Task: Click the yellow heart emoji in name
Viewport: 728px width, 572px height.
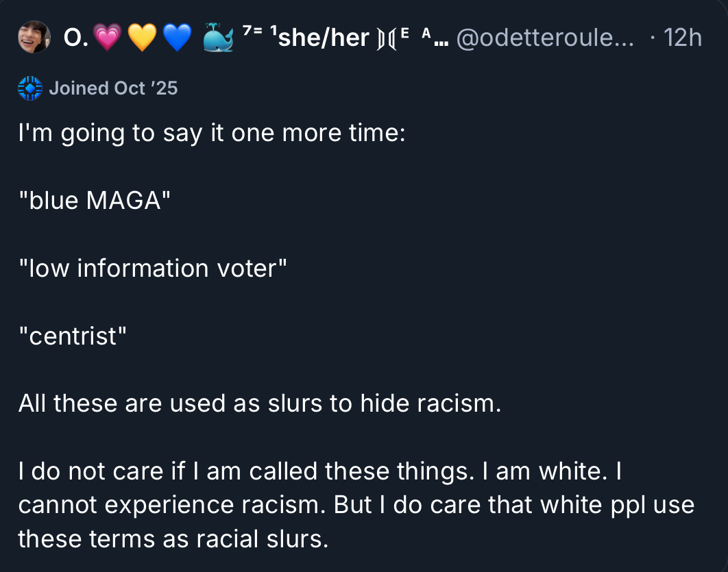Action: click(x=142, y=38)
